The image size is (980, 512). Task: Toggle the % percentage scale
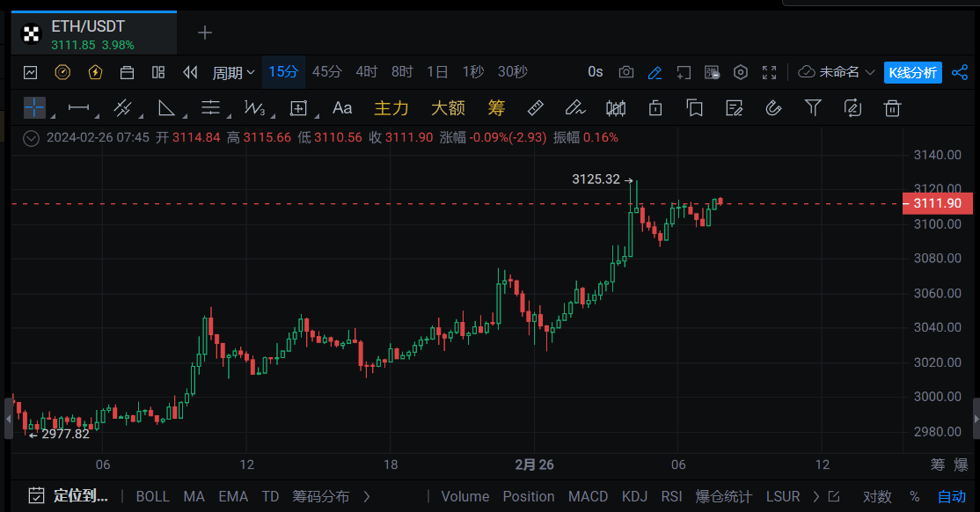(x=914, y=496)
